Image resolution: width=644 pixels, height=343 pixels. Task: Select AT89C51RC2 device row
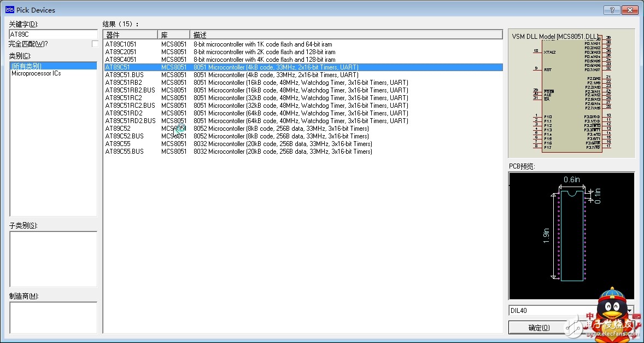(x=303, y=98)
